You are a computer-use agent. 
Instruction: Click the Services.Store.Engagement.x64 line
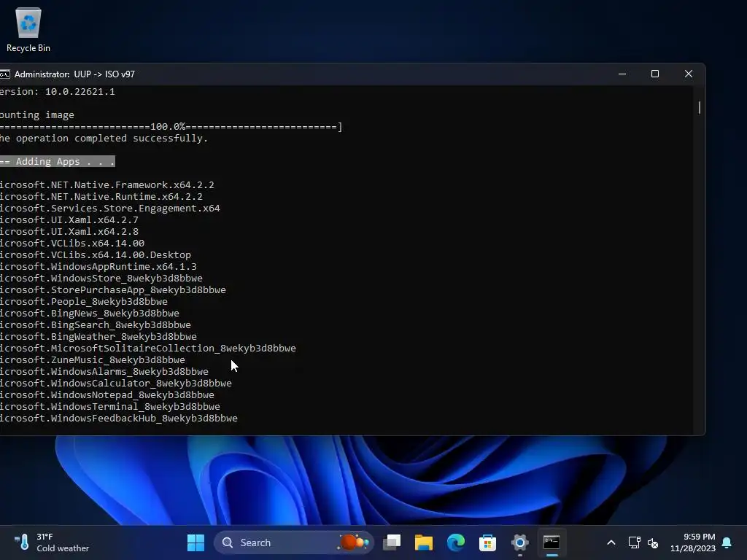tap(110, 208)
